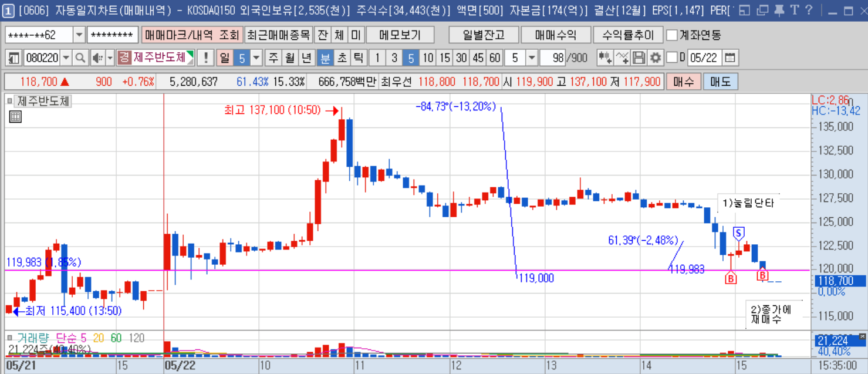Click the stock list panel icon
The width and height of the screenshot is (868, 374).
(14, 58)
